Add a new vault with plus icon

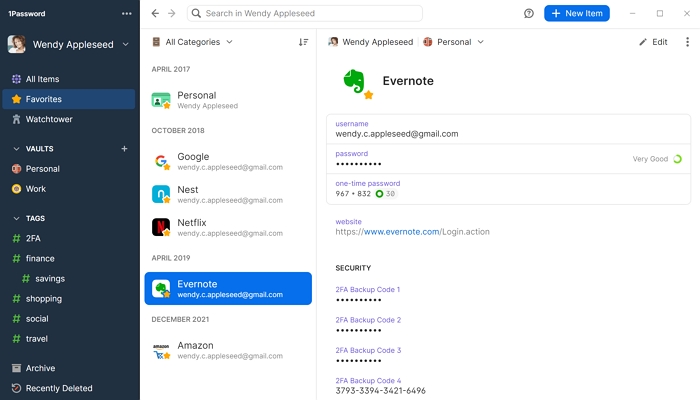coord(125,149)
